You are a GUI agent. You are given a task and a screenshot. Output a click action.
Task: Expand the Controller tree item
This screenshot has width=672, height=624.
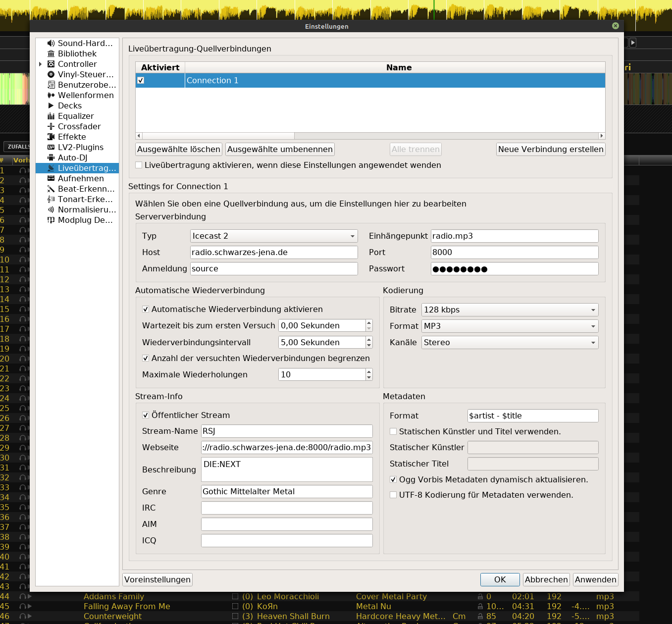pos(41,64)
